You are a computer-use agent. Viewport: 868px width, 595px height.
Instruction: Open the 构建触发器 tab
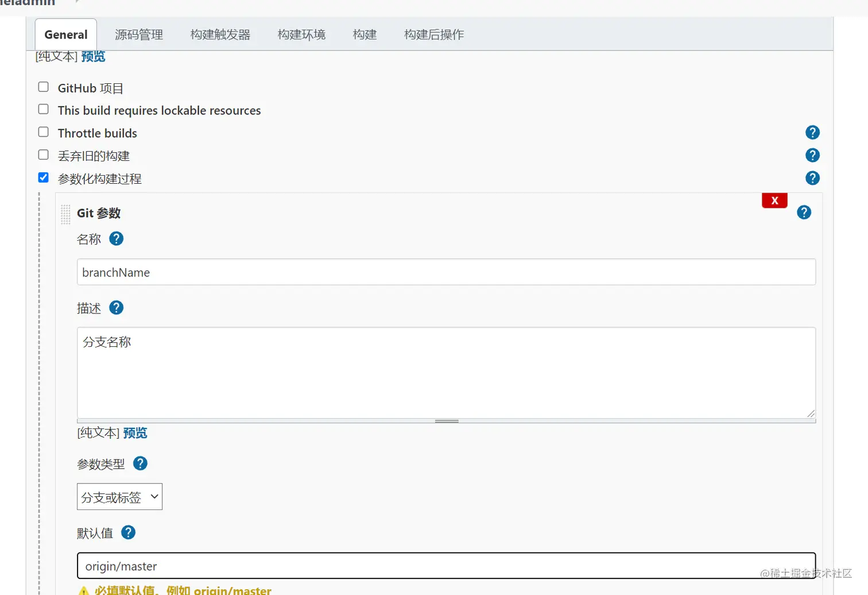pos(220,34)
